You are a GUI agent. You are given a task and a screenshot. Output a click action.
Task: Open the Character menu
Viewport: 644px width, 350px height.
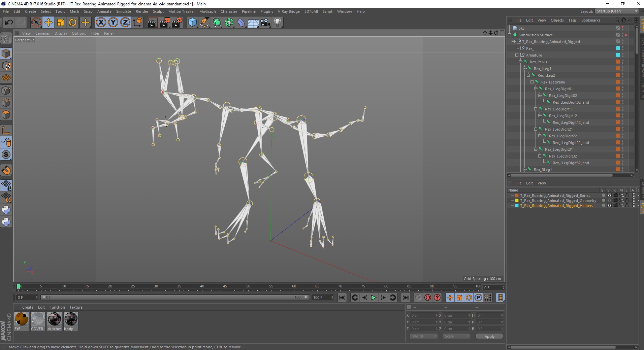[229, 11]
